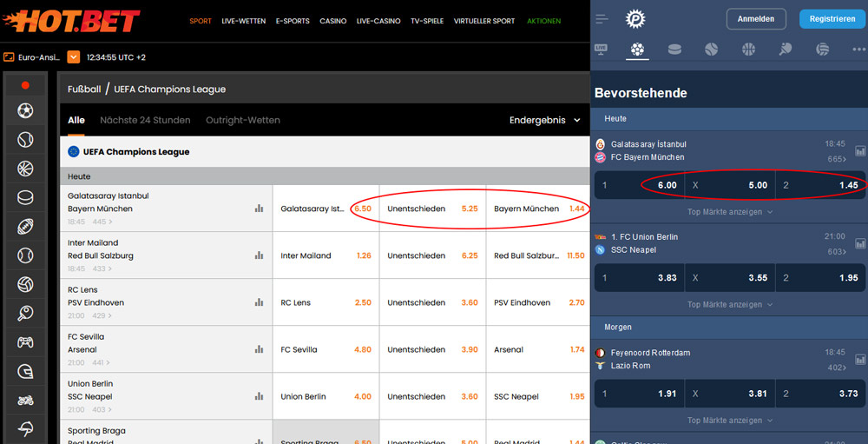868x444 pixels.
Task: Show more sports via three dots icon
Action: pos(857,50)
